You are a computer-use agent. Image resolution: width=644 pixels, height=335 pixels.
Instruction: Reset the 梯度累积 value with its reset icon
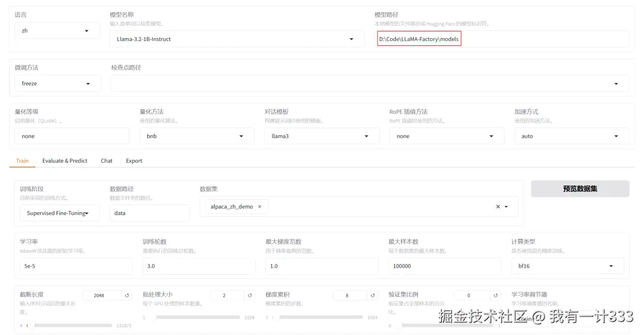(x=373, y=295)
